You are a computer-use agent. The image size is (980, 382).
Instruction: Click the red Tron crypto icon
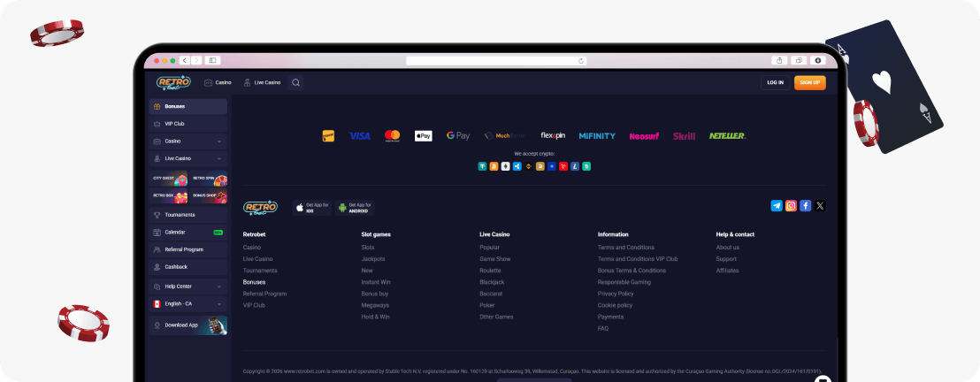(563, 166)
